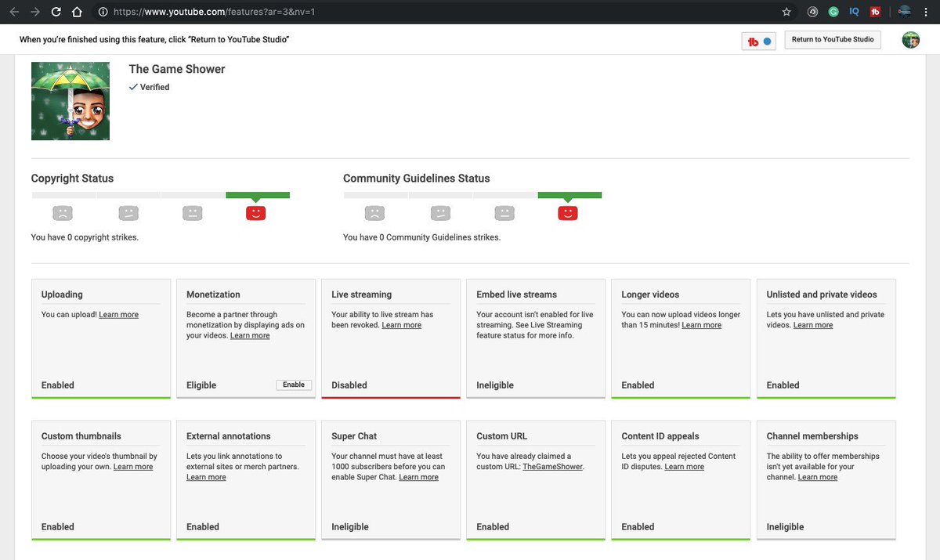The width and height of the screenshot is (940, 560).
Task: Click the Embed live streams card title
Action: (517, 294)
